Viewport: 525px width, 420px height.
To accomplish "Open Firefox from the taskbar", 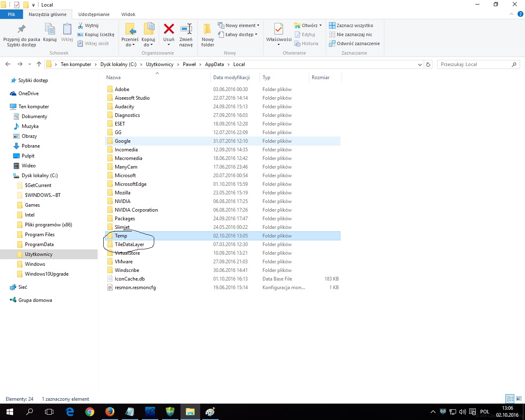I will 110,412.
